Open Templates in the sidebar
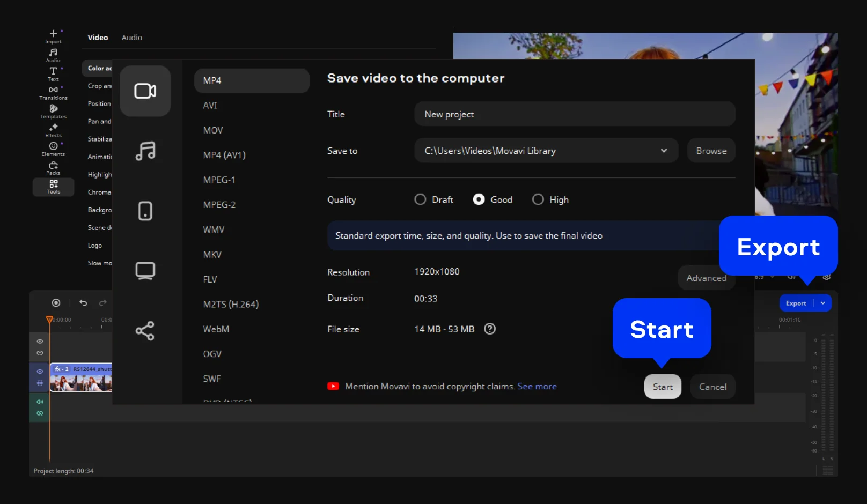 click(x=53, y=112)
